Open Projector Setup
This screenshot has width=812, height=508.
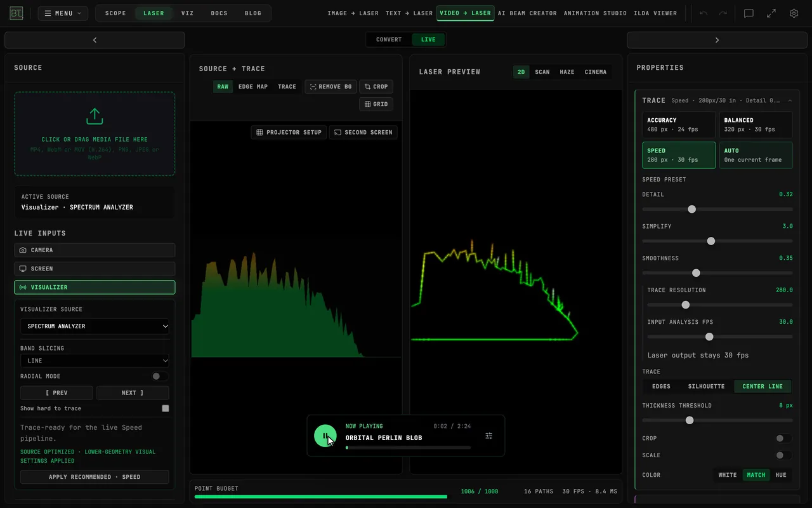click(289, 132)
